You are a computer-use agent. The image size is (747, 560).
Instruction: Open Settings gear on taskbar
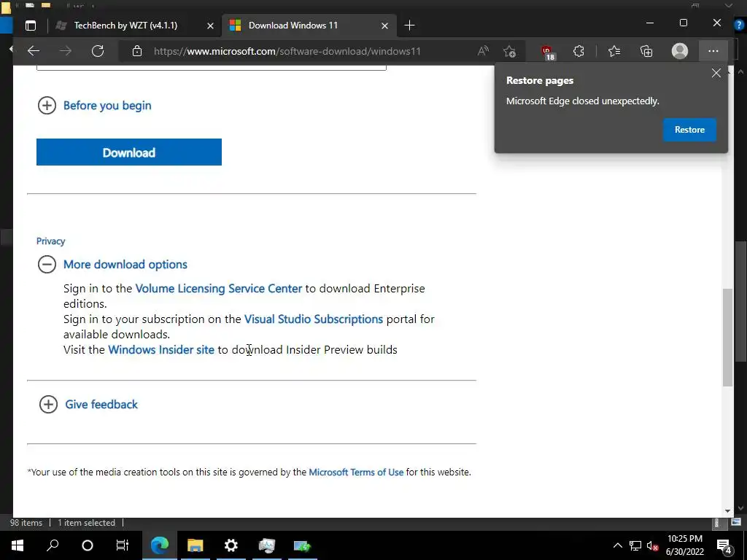(231, 545)
